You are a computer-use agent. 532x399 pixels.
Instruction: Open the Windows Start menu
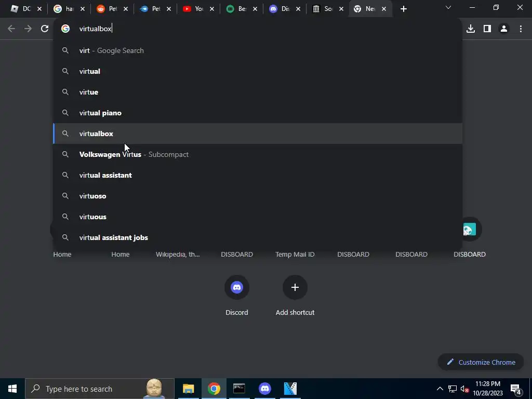click(12, 389)
